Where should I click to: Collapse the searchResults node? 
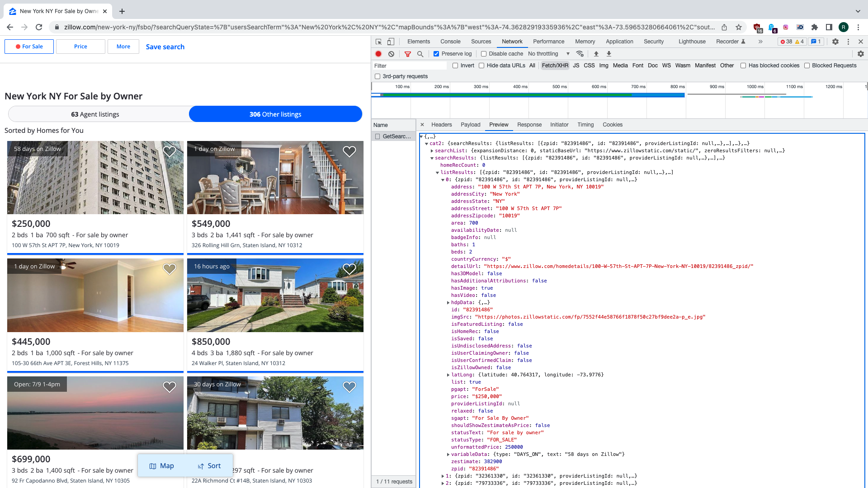tap(432, 158)
